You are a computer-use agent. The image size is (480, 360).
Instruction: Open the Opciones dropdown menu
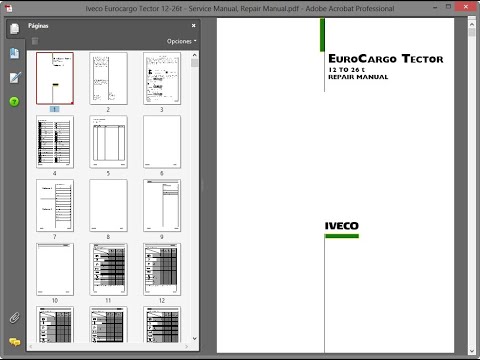[x=182, y=41]
